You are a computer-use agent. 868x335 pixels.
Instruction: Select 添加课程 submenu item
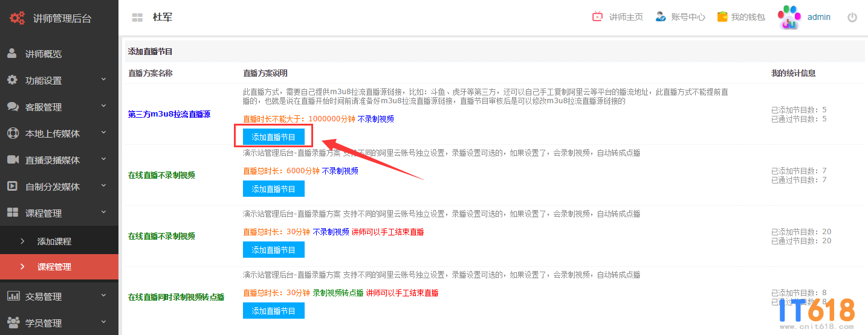(x=54, y=241)
